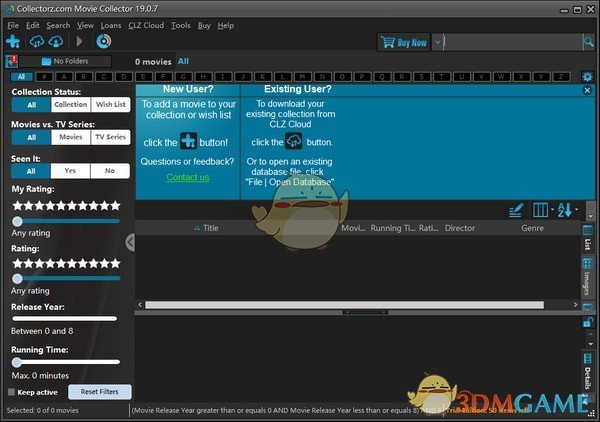Select No under Seen It

tap(110, 171)
